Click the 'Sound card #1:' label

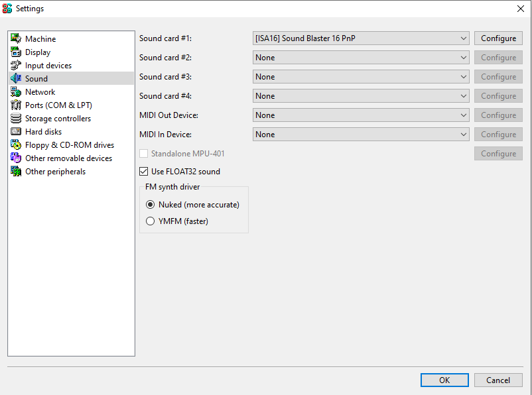point(165,38)
